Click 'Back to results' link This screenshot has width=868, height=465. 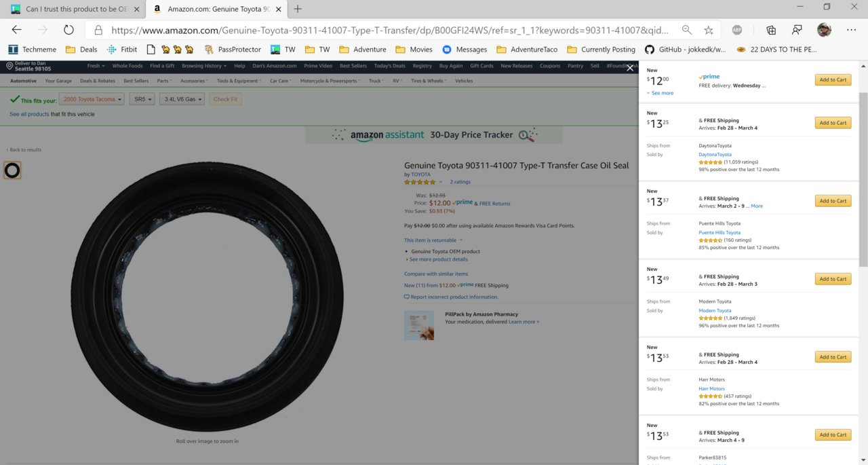tap(24, 150)
